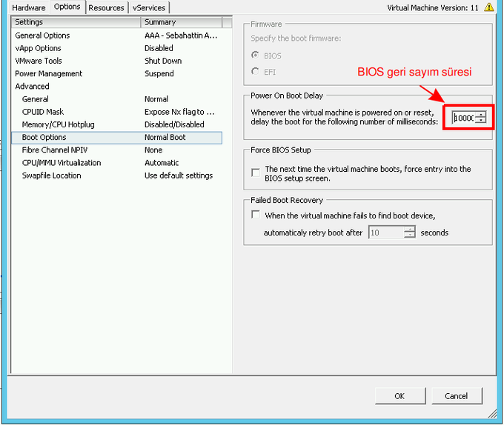Select Memory/CPU Hotplug setting
The image size is (504, 425).
click(x=116, y=124)
